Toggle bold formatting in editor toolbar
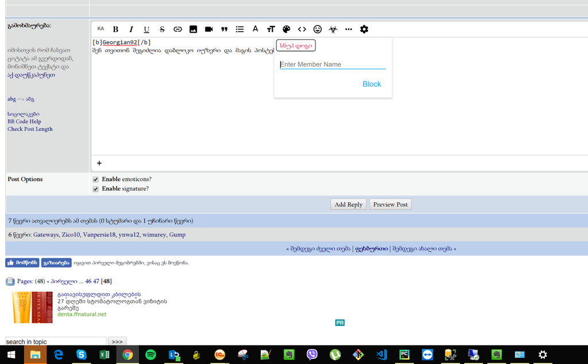The width and height of the screenshot is (588, 364). (115, 29)
